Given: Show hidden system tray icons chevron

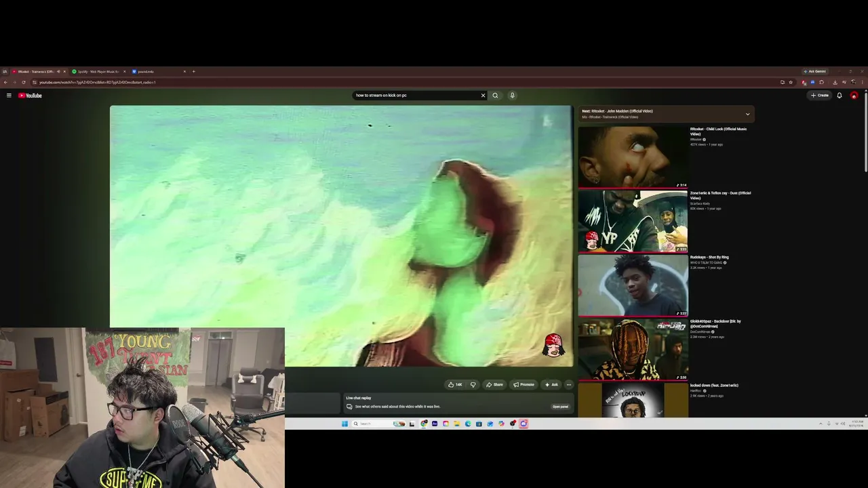Looking at the screenshot, I should [821, 424].
